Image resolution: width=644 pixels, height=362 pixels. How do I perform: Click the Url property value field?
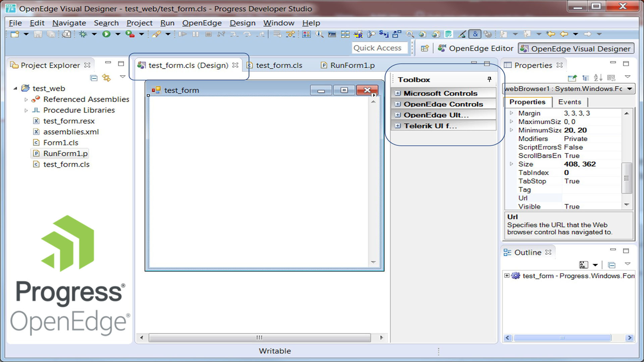pos(592,198)
